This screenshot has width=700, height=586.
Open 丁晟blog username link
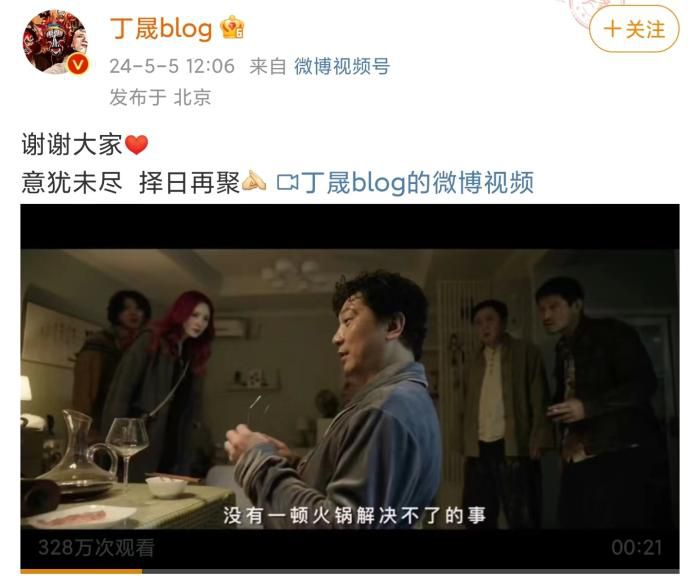point(161,29)
